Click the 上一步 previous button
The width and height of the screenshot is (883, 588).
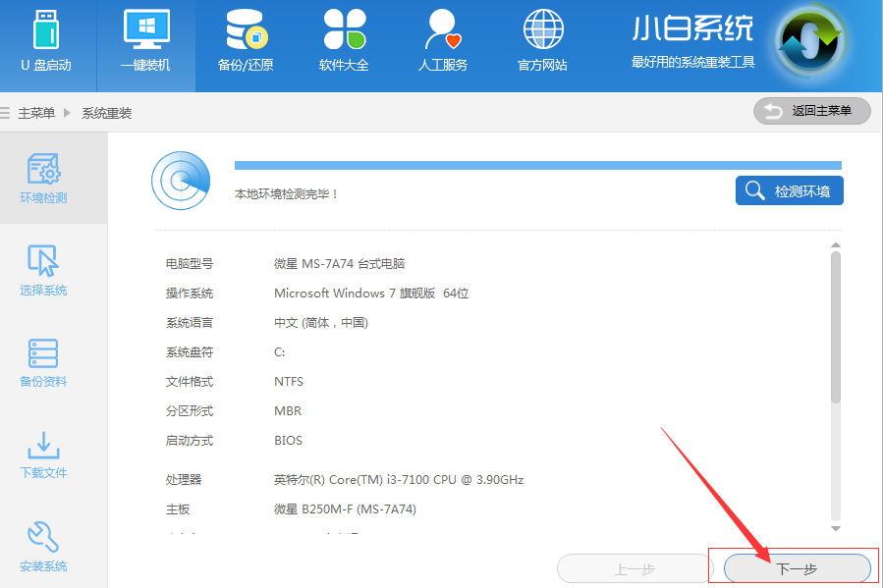pos(635,569)
